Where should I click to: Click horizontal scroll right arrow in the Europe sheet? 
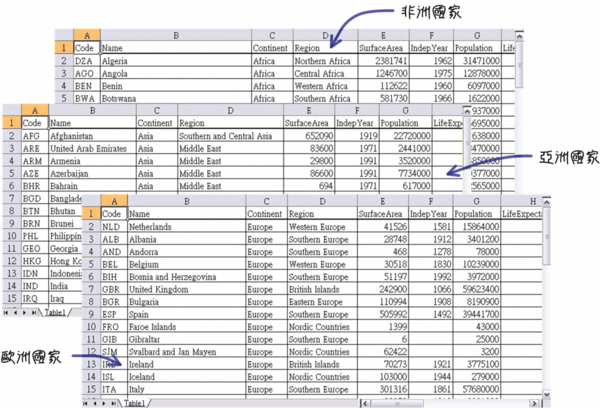point(534,403)
